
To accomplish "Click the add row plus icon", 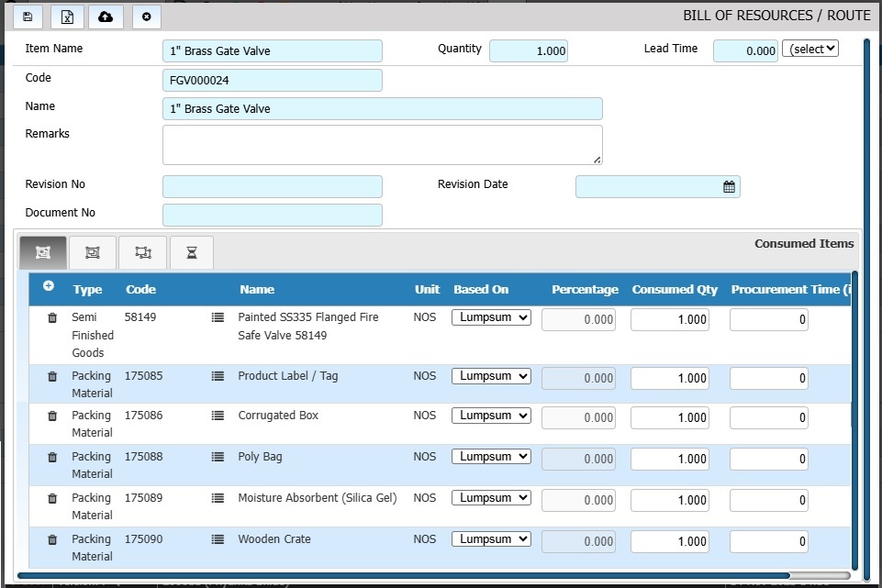I will [x=47, y=289].
